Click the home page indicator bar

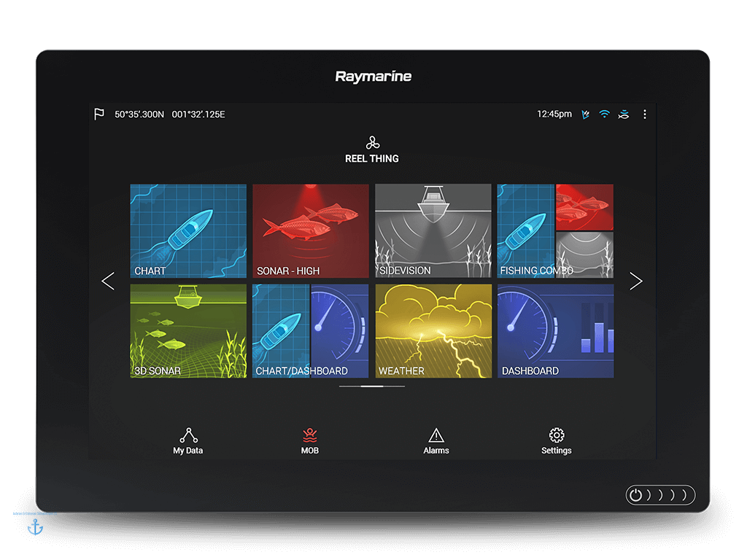(x=372, y=386)
